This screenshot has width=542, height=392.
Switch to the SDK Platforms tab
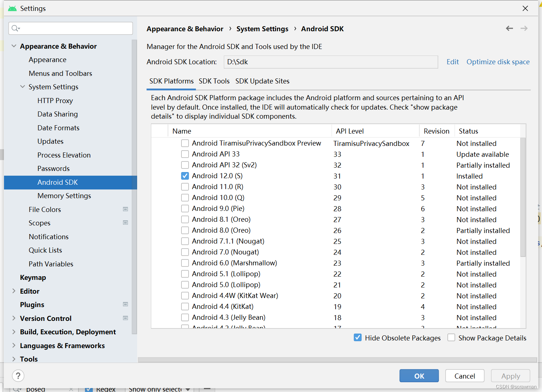click(x=172, y=81)
